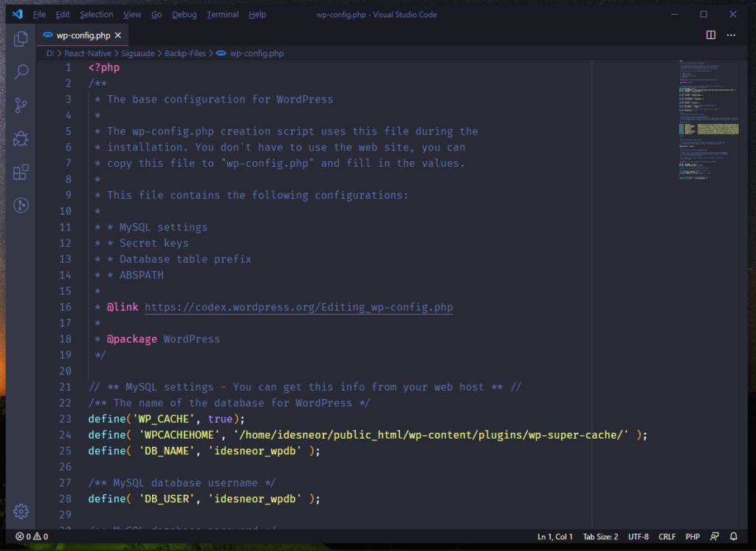Open the Search view in activity bar
The height and width of the screenshot is (551, 756).
pos(21,72)
